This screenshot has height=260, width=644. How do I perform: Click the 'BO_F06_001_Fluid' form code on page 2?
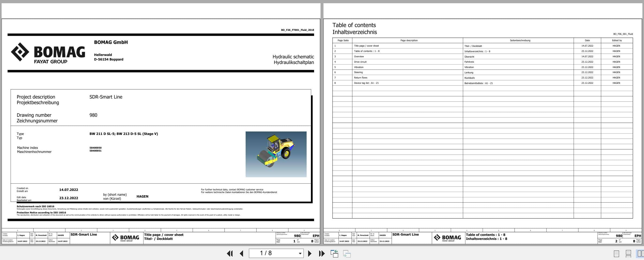[623, 34]
